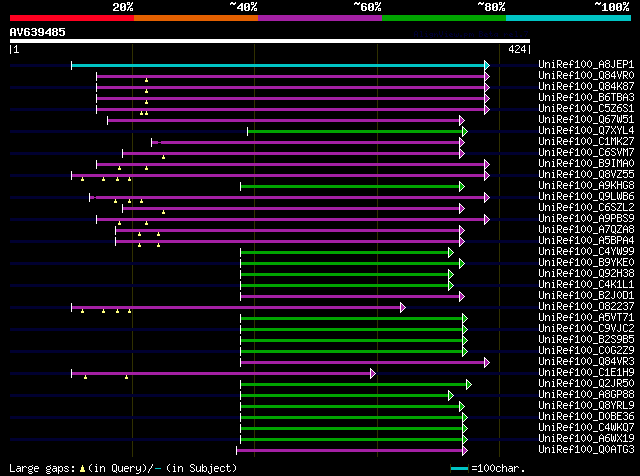Select UniRef100_C4WKQ7 hit name

click(x=586, y=428)
